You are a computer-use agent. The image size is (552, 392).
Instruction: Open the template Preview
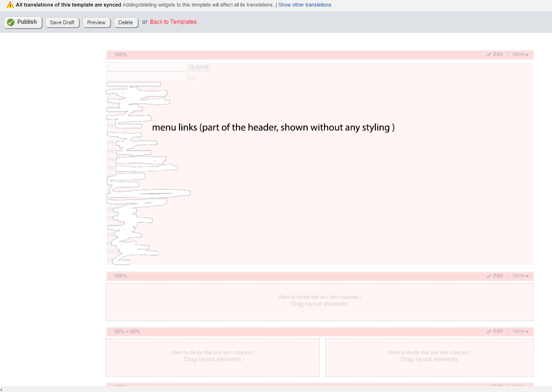pos(97,22)
